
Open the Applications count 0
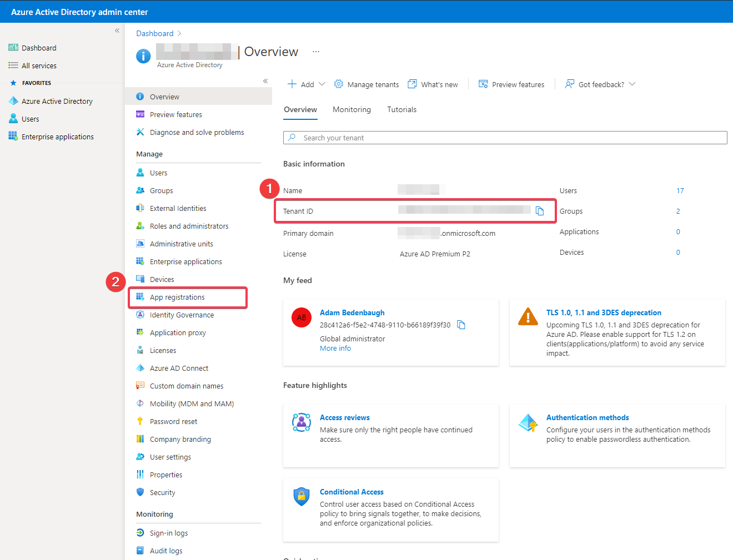coord(678,231)
